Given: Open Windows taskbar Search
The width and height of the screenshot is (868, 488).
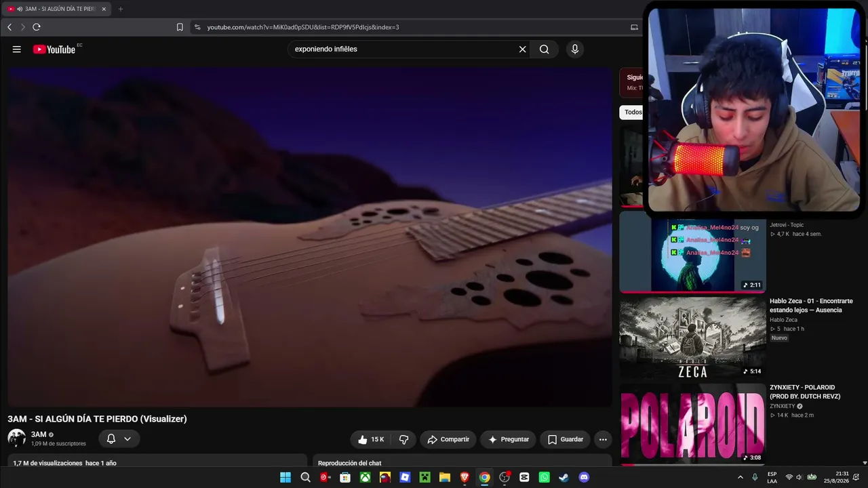Looking at the screenshot, I should 305,477.
